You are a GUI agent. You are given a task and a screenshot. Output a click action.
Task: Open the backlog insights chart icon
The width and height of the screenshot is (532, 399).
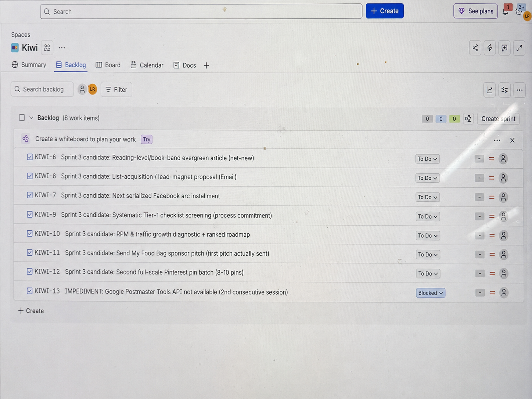pos(490,90)
